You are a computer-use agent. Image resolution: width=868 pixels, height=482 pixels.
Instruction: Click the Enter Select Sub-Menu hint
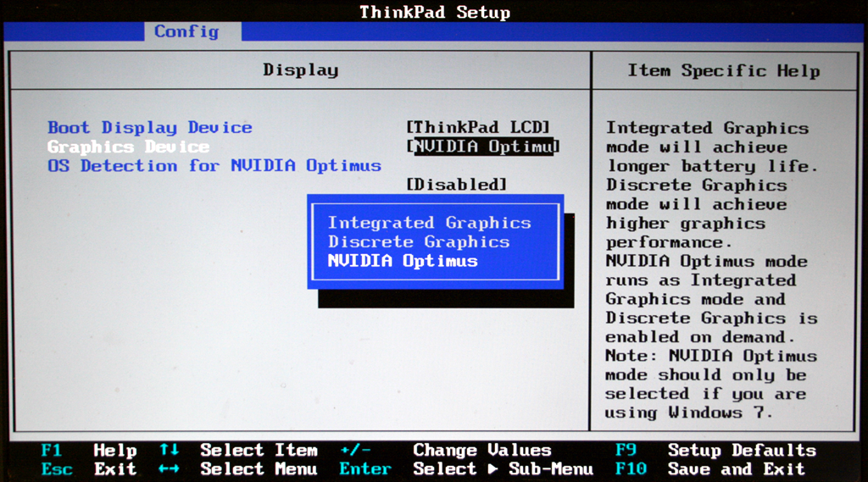[466, 469]
